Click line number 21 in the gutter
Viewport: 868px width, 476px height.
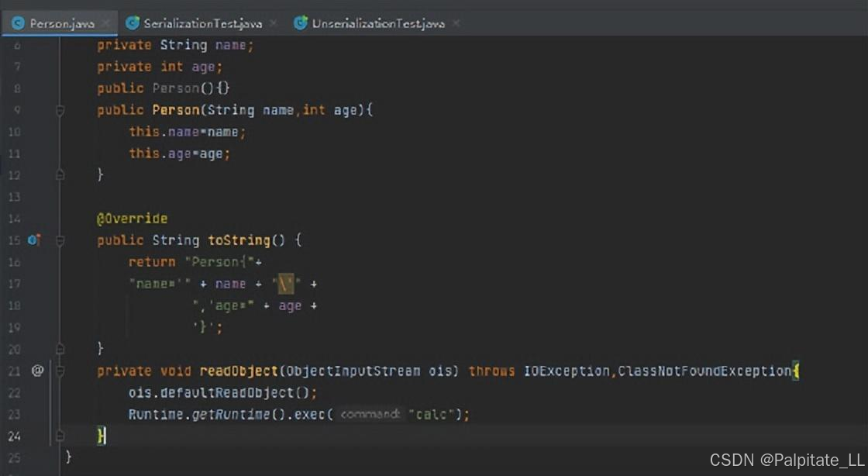[x=14, y=371]
